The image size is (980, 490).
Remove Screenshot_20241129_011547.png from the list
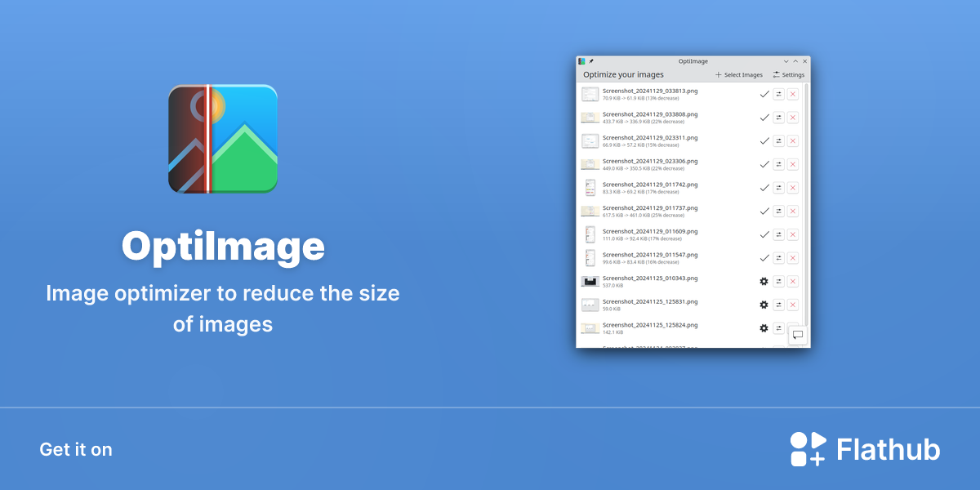click(x=793, y=258)
